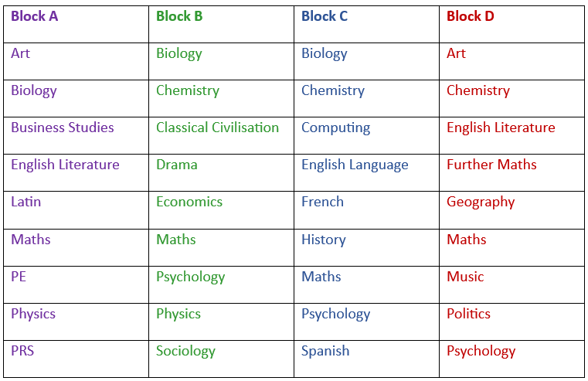588x381 pixels.
Task: Click Classical Civilisation in Block B
Action: tap(217, 128)
